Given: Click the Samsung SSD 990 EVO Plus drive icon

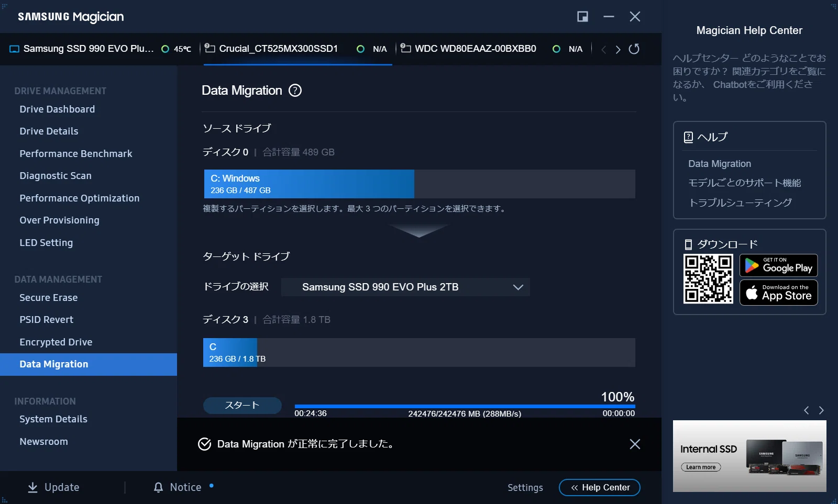Looking at the screenshot, I should pyautogui.click(x=14, y=49).
